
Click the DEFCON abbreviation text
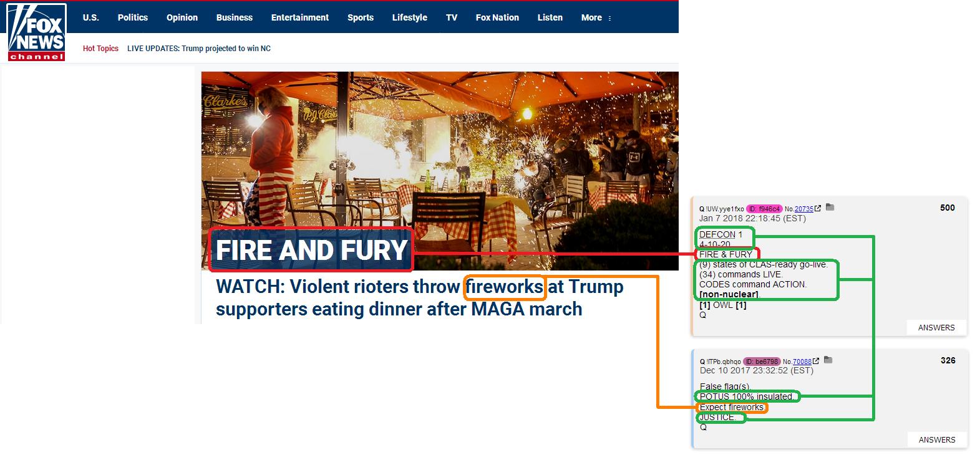point(717,234)
